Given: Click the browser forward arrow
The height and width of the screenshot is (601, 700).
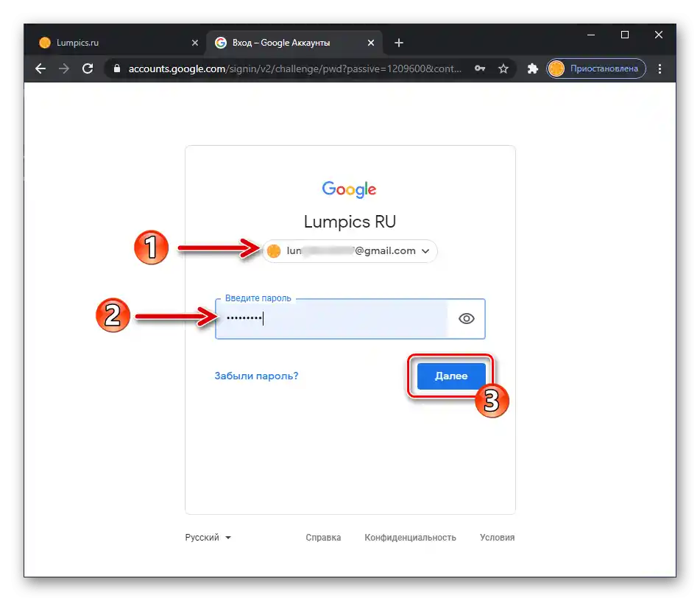Looking at the screenshot, I should (x=64, y=68).
